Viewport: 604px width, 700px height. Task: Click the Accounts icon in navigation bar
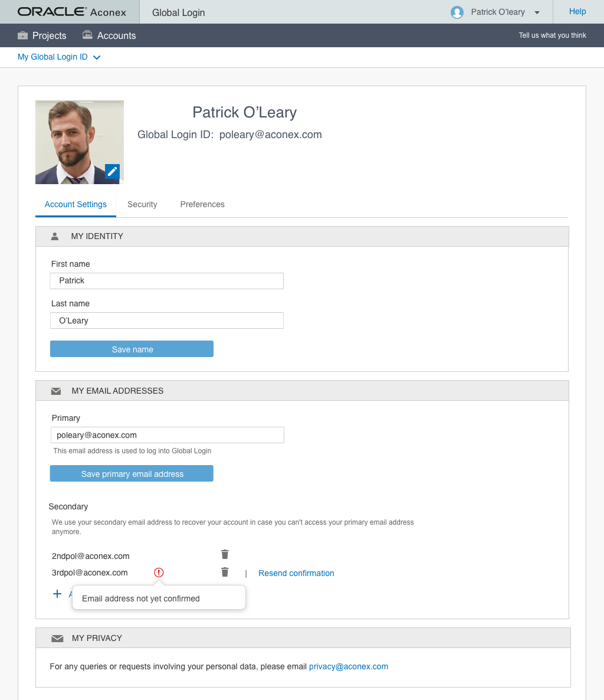point(88,35)
